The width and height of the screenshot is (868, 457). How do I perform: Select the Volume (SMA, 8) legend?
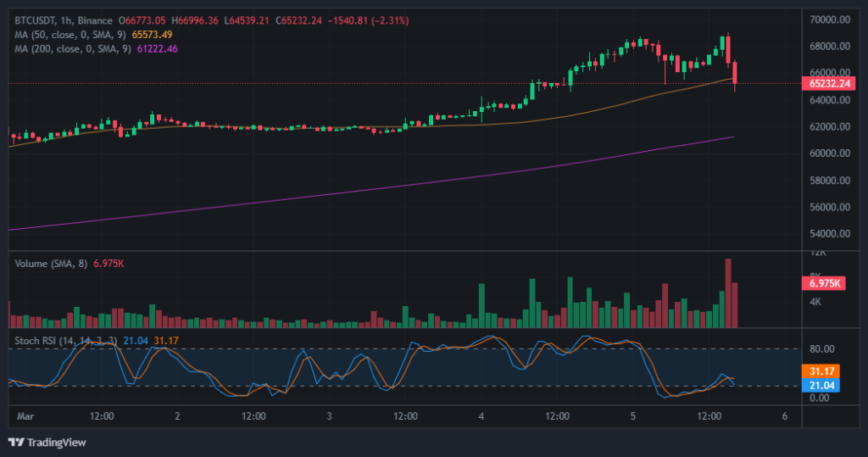click(51, 264)
